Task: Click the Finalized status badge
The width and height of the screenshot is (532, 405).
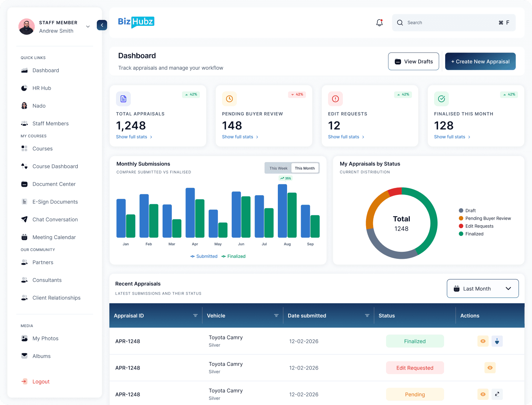Action: coord(415,341)
